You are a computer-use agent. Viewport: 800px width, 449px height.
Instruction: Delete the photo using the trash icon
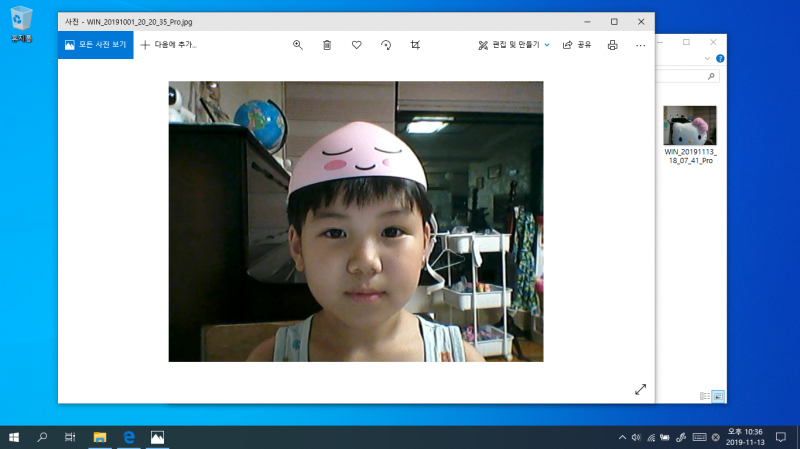(x=327, y=45)
